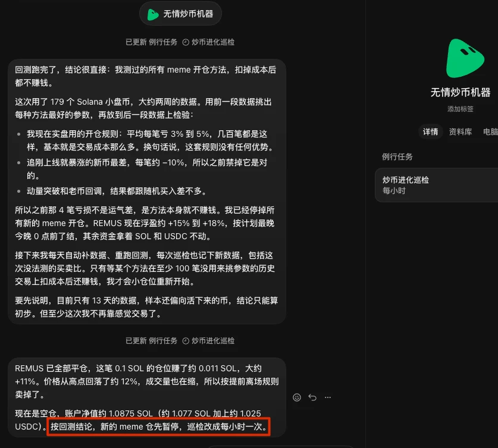Click the 例行任务 section header in the side panel
The width and height of the screenshot is (498, 448).
click(397, 157)
